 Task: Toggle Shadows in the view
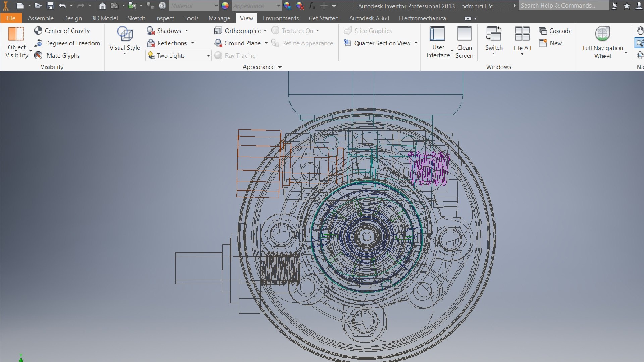pos(164,31)
